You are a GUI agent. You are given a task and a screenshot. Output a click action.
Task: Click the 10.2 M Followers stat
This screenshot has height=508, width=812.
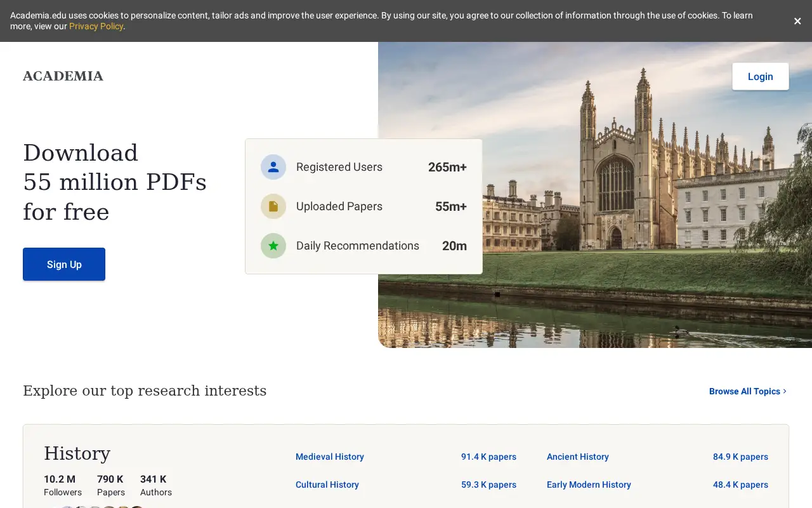tap(63, 485)
